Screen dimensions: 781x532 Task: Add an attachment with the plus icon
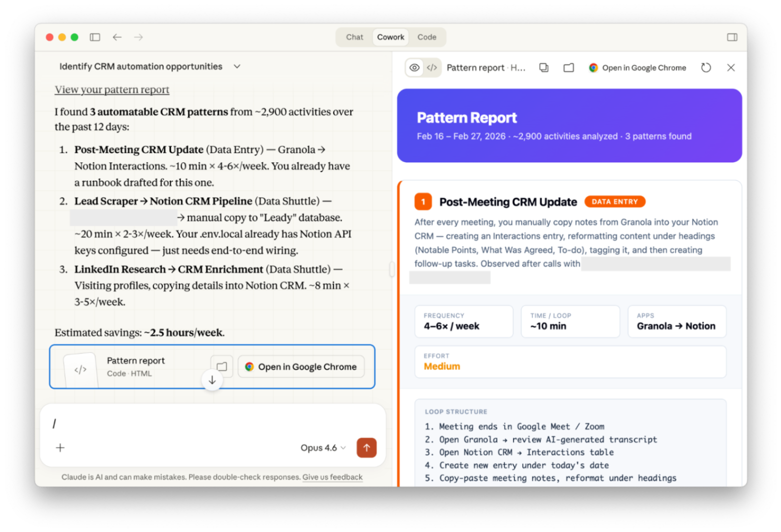pos(60,447)
